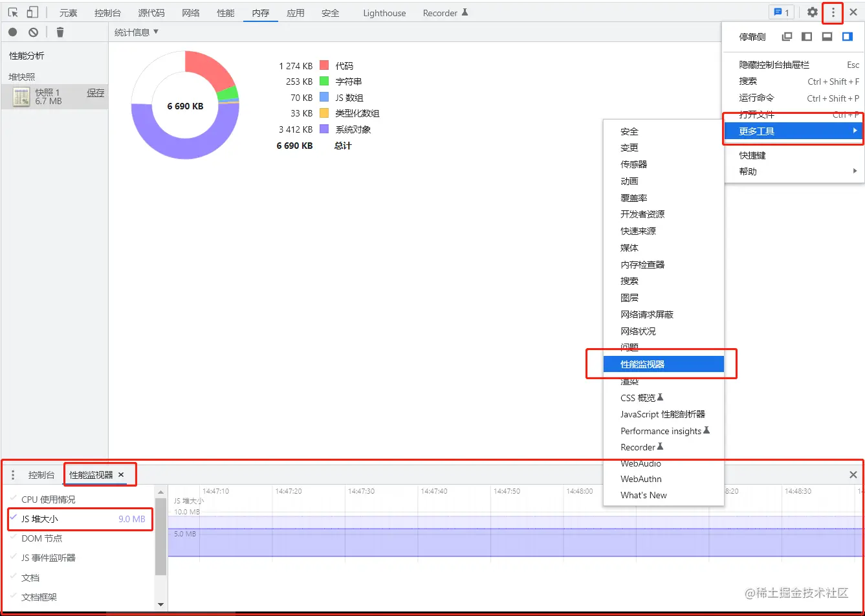Screen dimensions: 865x616
Task: Click the issues counter badge showing 1
Action: [x=782, y=12]
